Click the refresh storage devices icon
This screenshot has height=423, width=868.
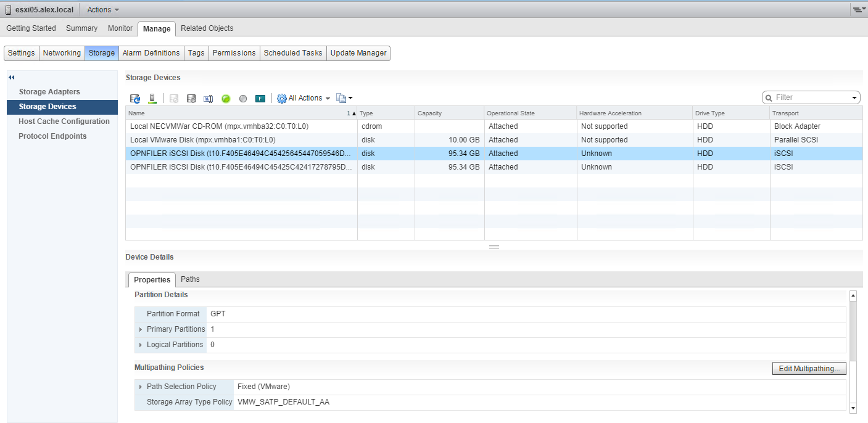(x=135, y=99)
